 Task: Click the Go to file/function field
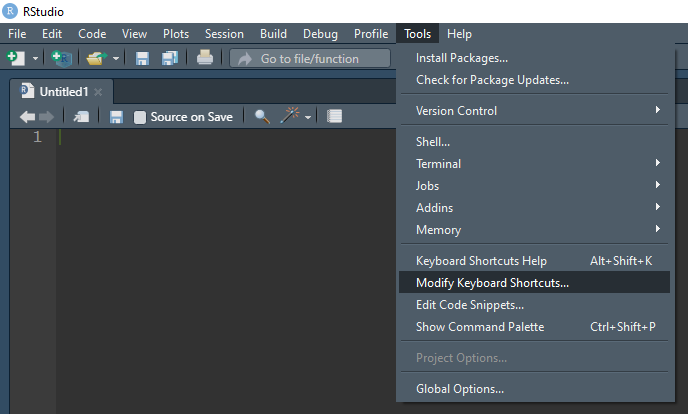(310, 58)
